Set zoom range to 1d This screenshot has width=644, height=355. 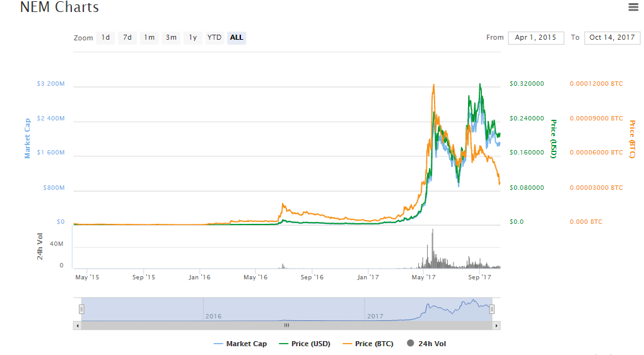click(x=105, y=38)
